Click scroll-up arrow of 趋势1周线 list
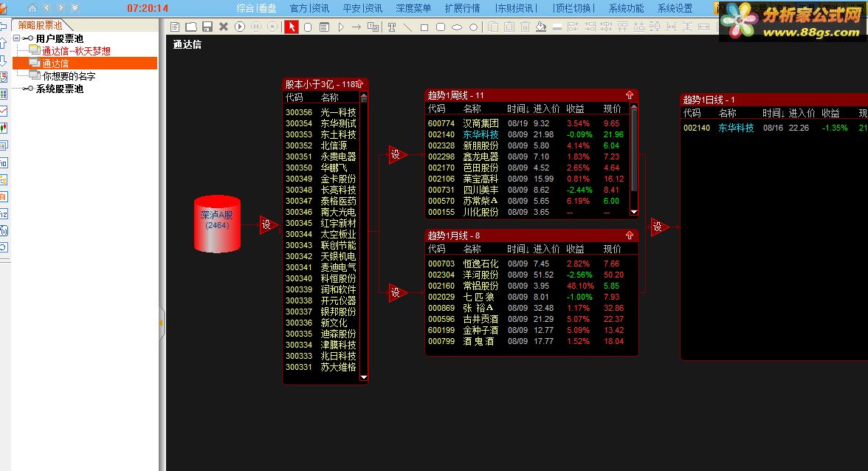 (x=634, y=107)
